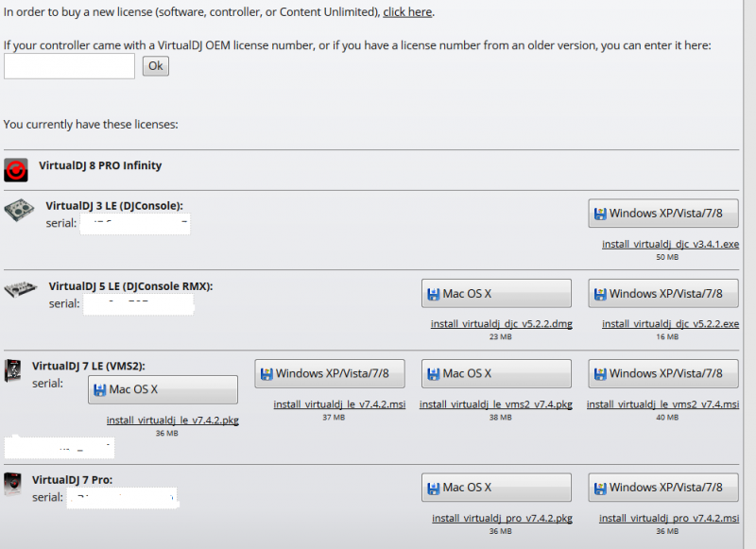This screenshot has width=756, height=549.
Task: Click the 'You currently have these licenses:' text
Action: click(91, 125)
